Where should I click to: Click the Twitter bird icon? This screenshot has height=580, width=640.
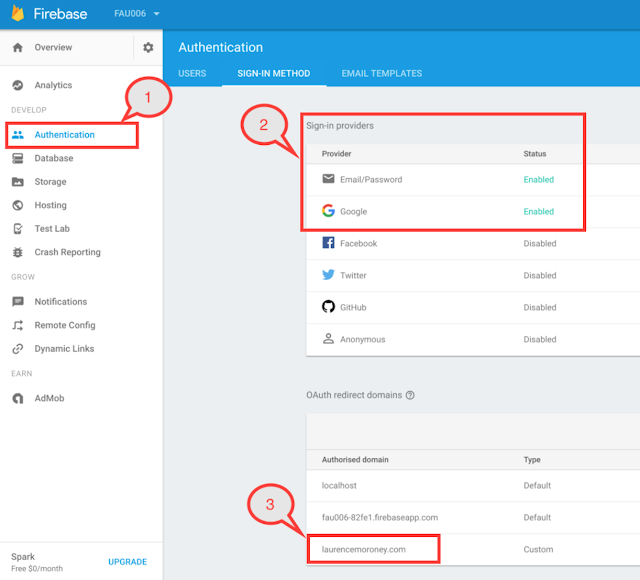point(328,275)
